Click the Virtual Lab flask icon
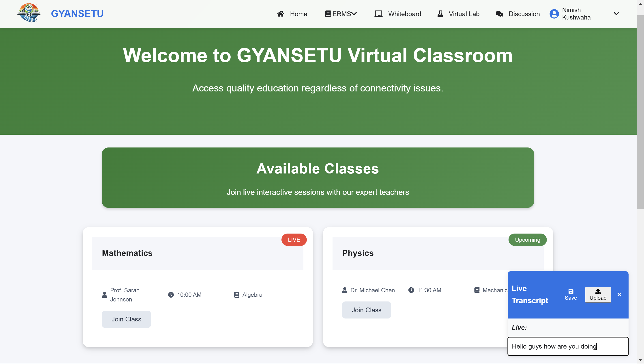 click(440, 14)
